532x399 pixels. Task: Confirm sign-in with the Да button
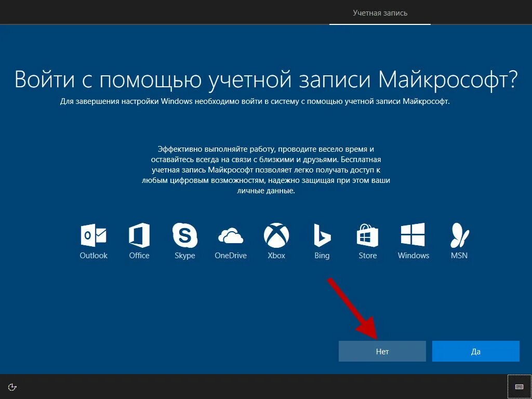click(x=476, y=351)
